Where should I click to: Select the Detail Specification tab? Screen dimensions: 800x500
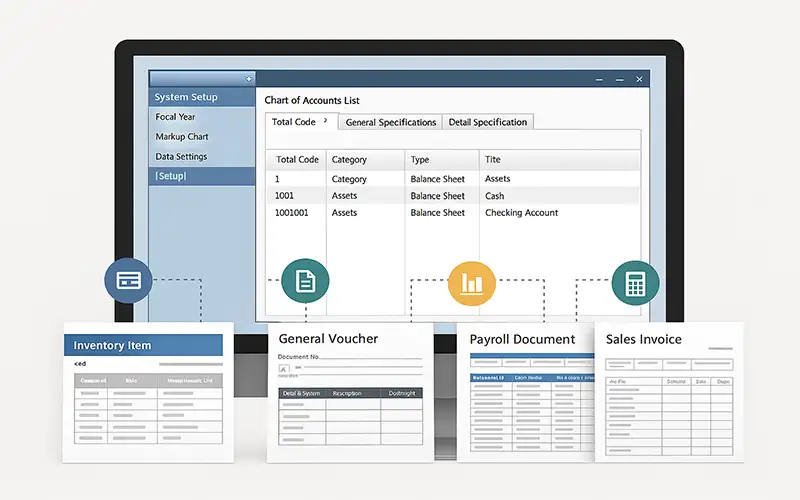(487, 122)
